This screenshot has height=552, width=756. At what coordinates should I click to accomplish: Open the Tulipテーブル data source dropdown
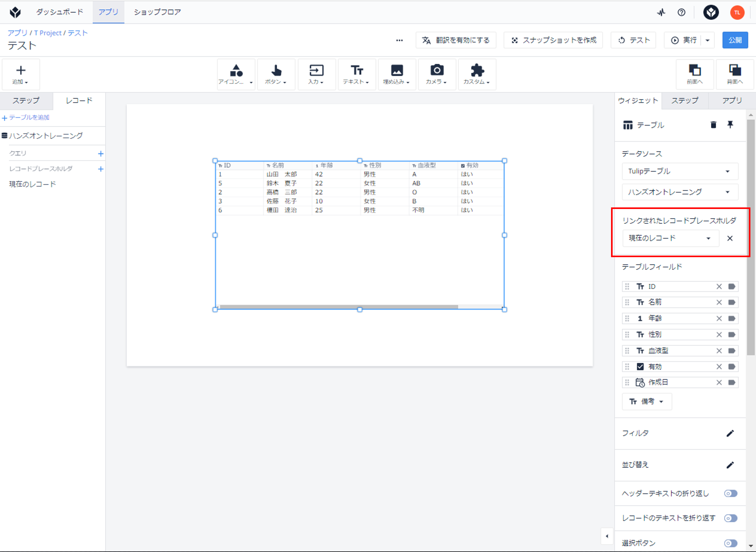click(x=680, y=172)
